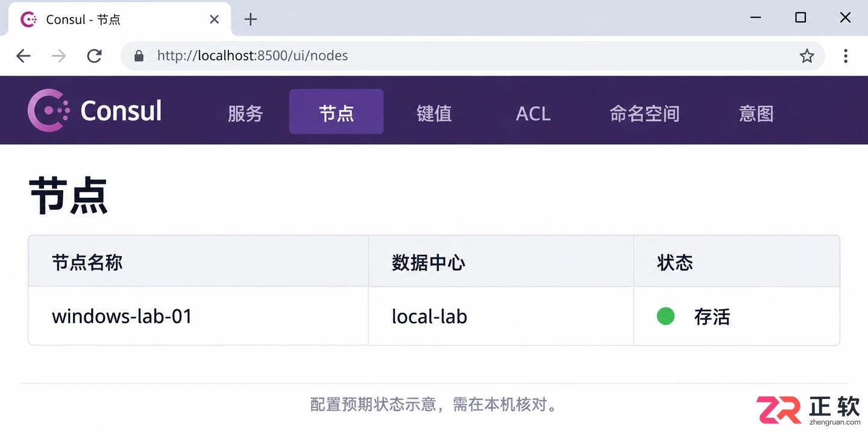Minimize the browser window
This screenshot has width=868, height=434.
tap(755, 17)
